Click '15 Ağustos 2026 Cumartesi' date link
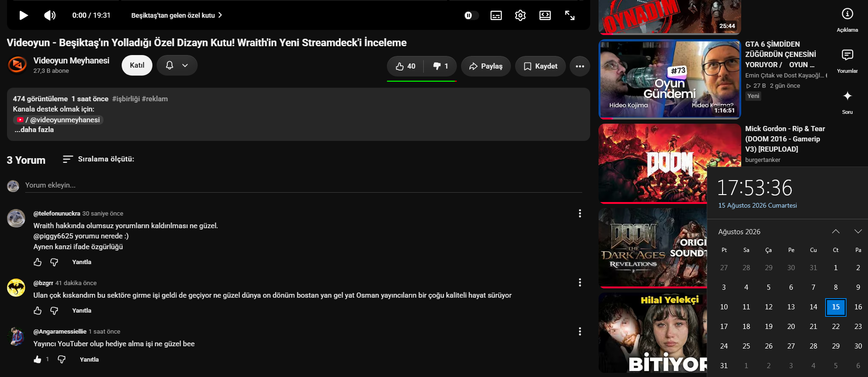 click(758, 205)
